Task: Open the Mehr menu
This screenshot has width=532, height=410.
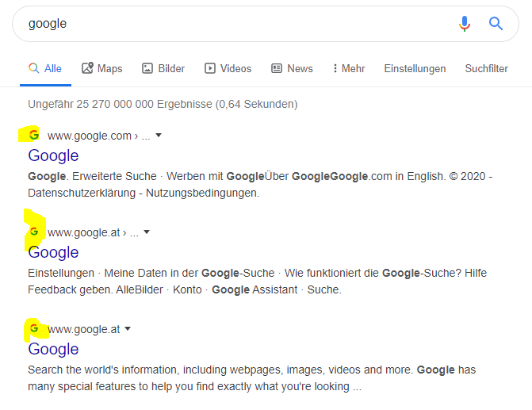Action: [x=348, y=68]
